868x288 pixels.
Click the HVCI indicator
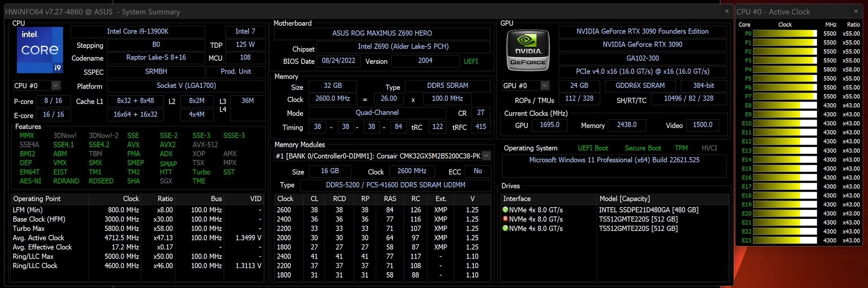(x=709, y=148)
